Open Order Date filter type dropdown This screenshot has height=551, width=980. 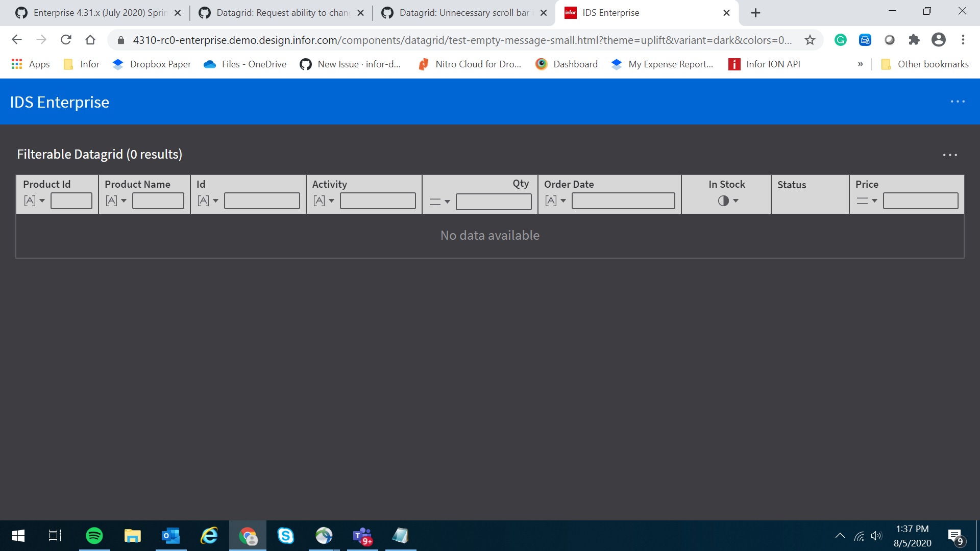pos(555,201)
